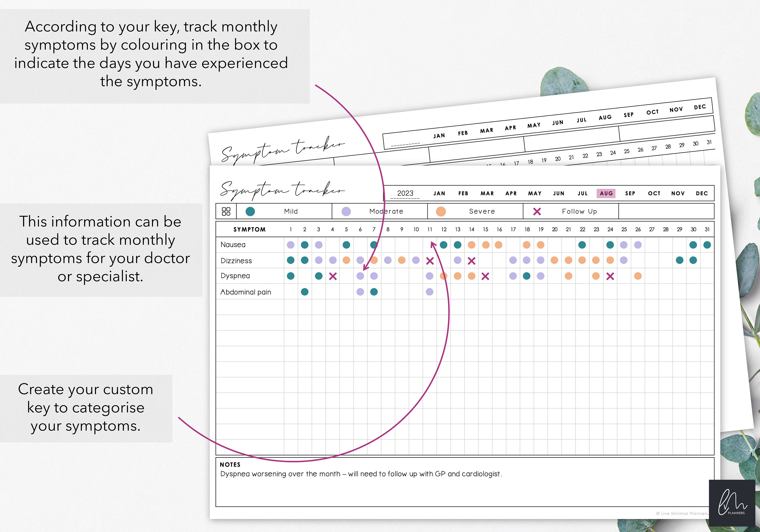Toggle the Dyspnea severe dot on day 26
Viewport: 760px width, 532px height.
coord(638,276)
